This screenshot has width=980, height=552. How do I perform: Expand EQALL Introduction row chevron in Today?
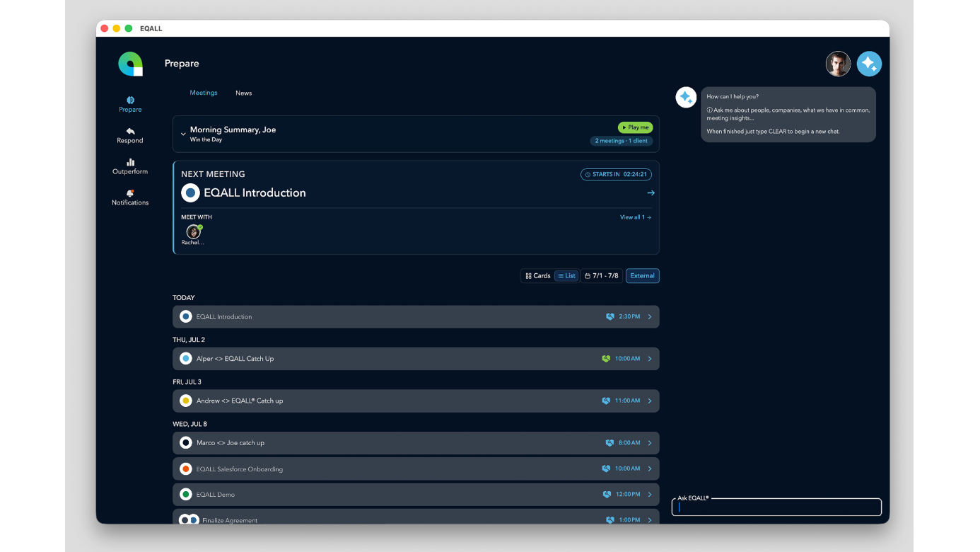(650, 317)
